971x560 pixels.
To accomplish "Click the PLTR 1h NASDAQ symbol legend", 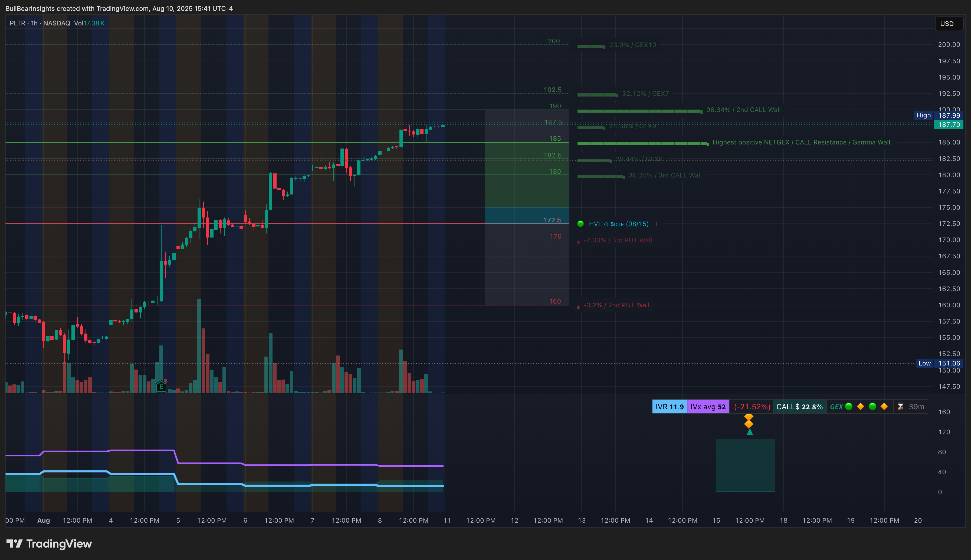I will (x=40, y=24).
